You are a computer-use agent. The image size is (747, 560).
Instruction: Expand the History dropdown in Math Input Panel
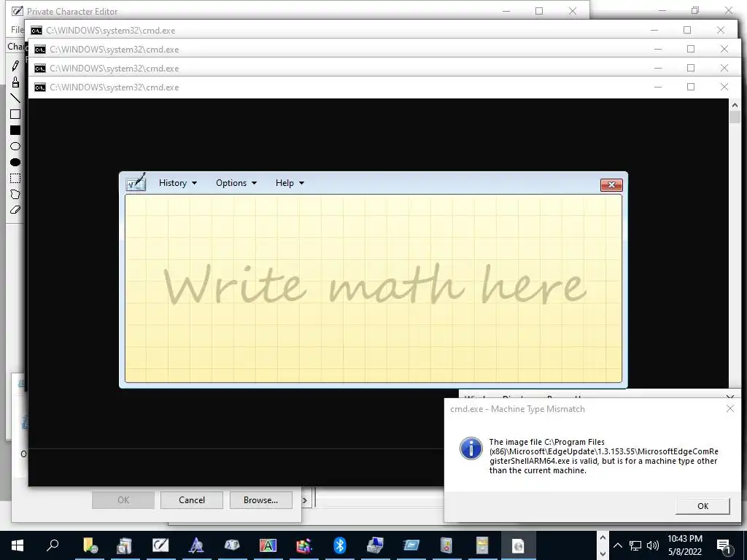coord(178,183)
